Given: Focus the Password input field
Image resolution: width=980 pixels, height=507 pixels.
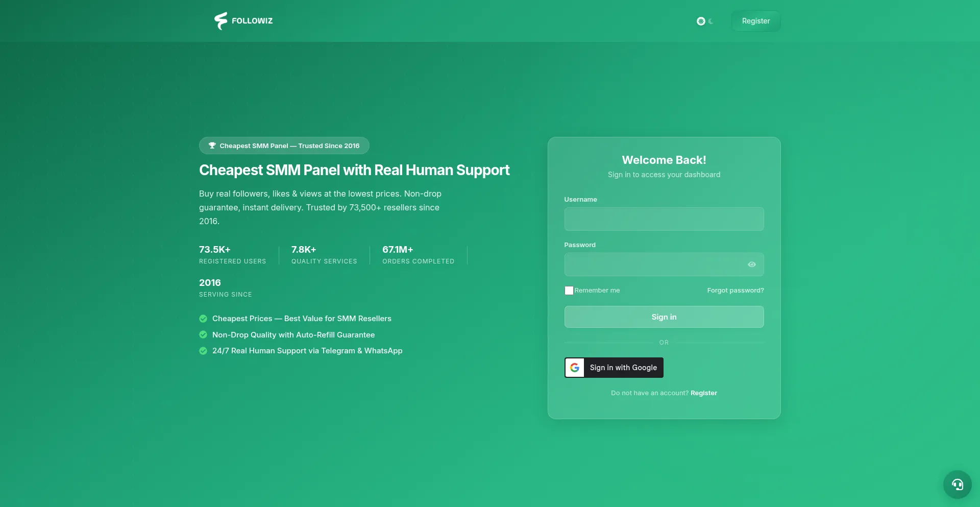Looking at the screenshot, I should (664, 264).
